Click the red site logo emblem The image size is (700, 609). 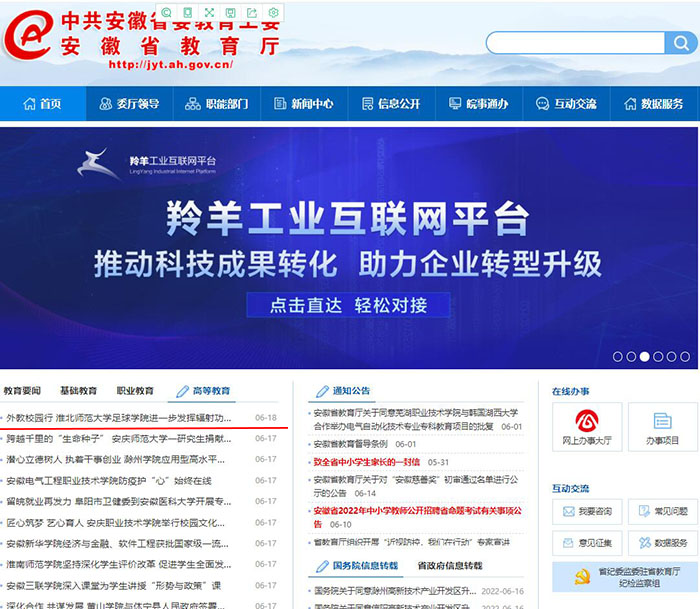click(29, 35)
